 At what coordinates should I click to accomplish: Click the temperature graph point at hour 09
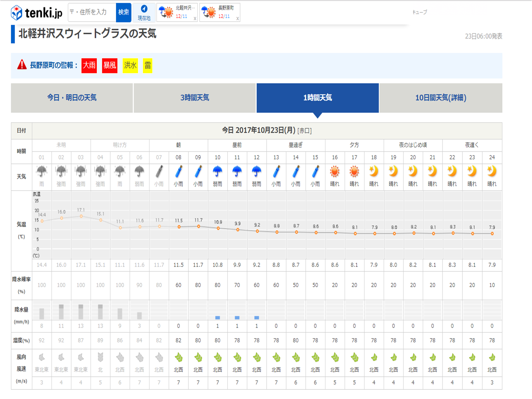[199, 226]
